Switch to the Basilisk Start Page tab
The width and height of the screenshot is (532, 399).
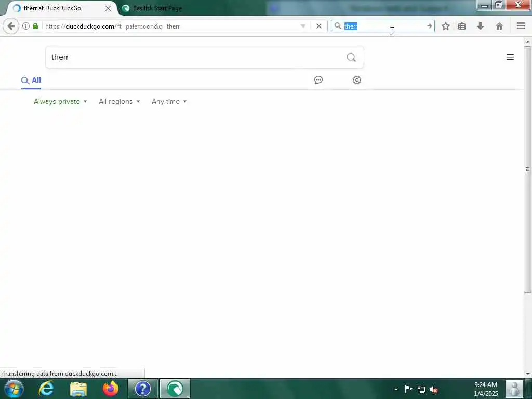tap(157, 8)
